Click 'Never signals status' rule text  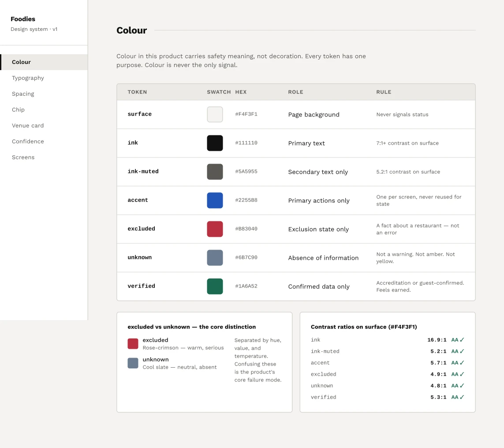pos(403,114)
